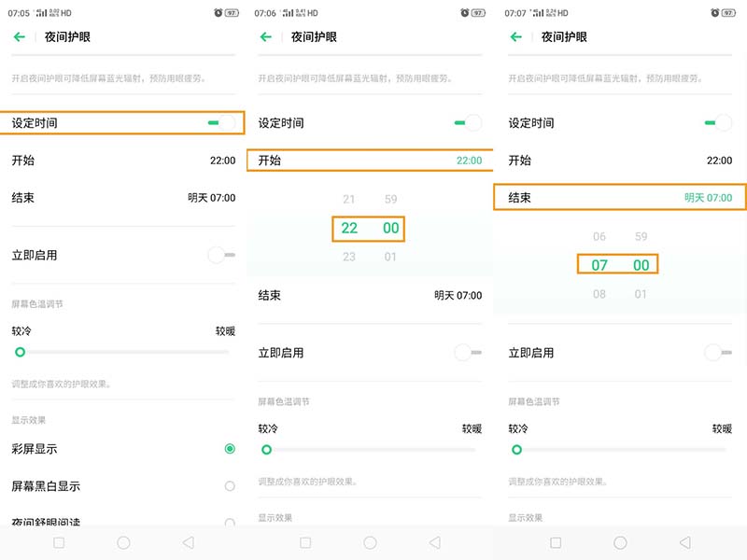
Task: Tap home circle in middle navigation bar
Action: click(370, 542)
